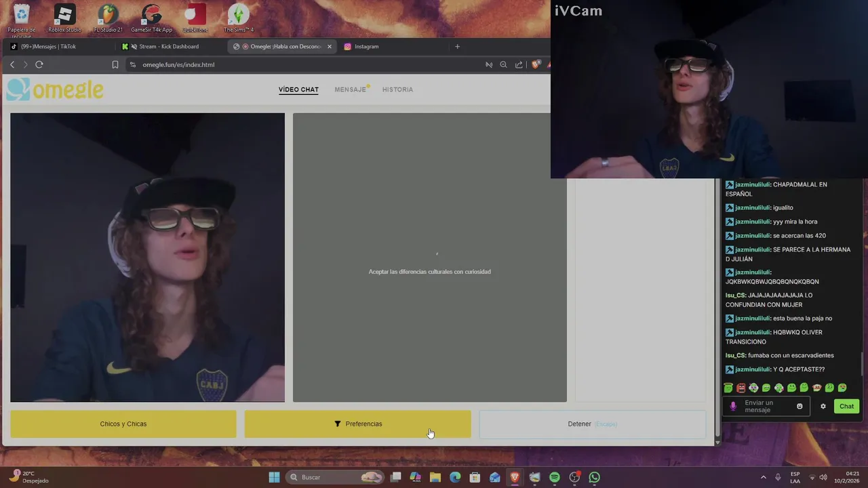868x488 pixels.
Task: Open the MENSAJE tab
Action: click(x=350, y=89)
